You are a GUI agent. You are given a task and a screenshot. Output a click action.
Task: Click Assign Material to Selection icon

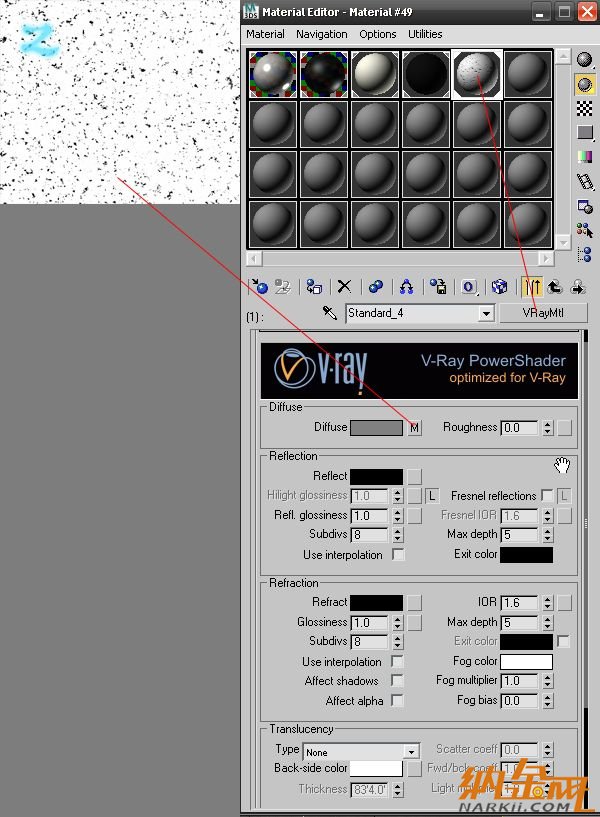pyautogui.click(x=314, y=287)
